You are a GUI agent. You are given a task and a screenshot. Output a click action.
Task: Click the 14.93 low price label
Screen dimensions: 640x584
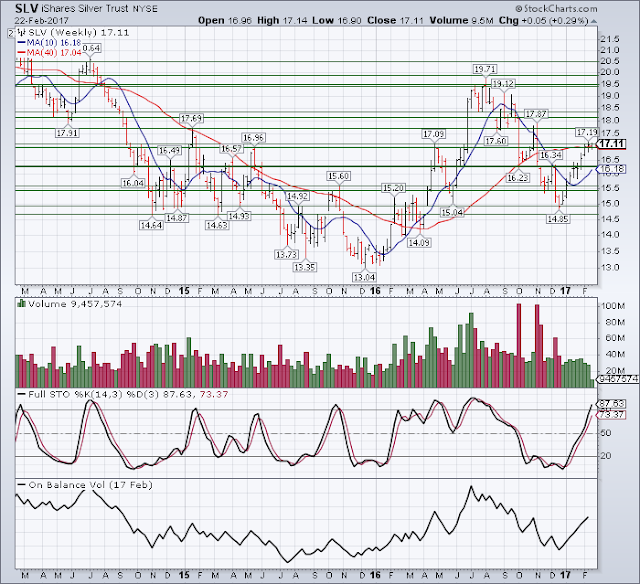[x=238, y=216]
